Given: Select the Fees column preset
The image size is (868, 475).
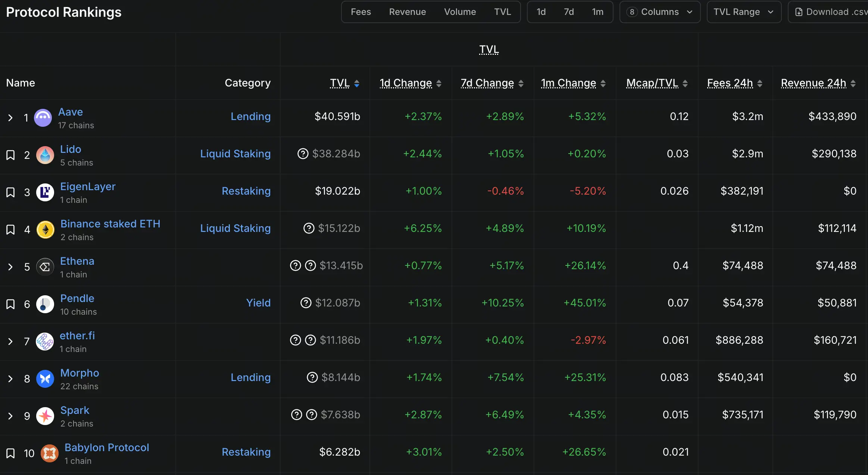Looking at the screenshot, I should pos(360,12).
